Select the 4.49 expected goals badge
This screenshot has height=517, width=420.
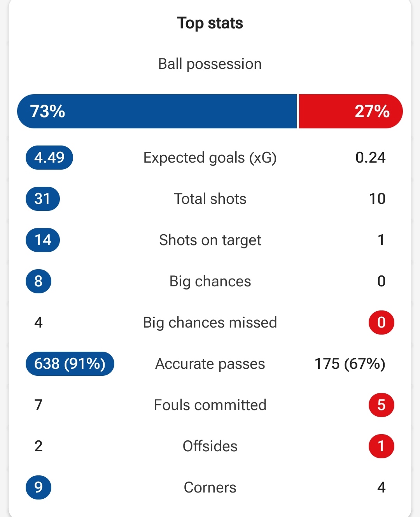pos(49,158)
